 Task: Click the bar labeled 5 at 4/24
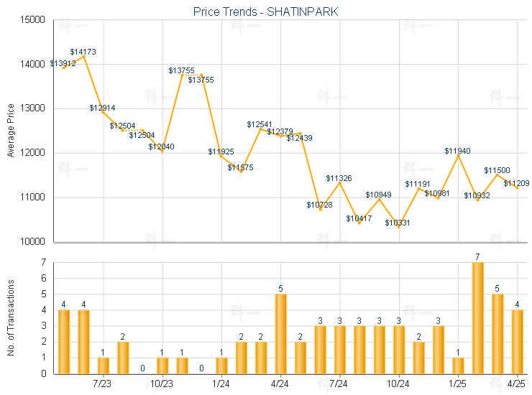(x=280, y=334)
